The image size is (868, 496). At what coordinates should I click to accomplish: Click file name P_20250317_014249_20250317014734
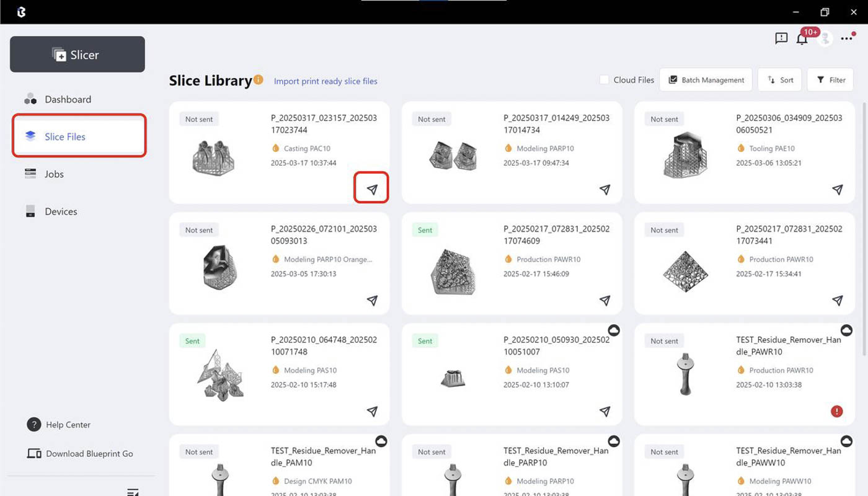(x=556, y=124)
